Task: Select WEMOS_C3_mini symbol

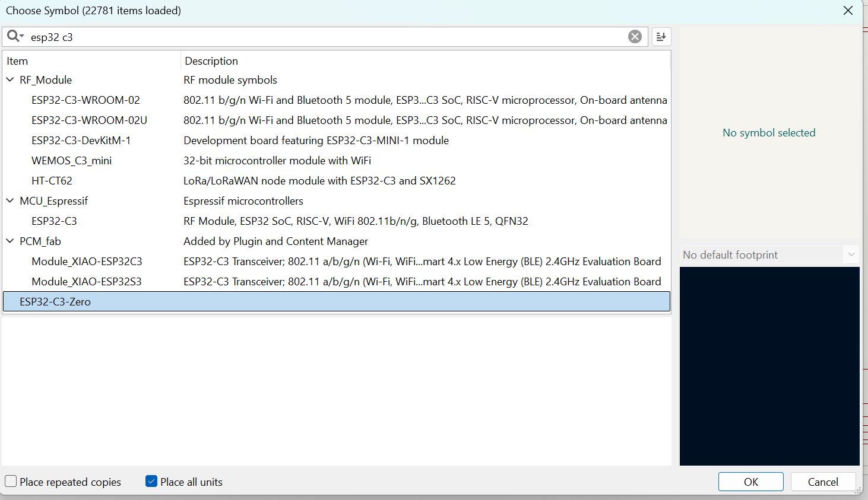Action: coord(71,161)
